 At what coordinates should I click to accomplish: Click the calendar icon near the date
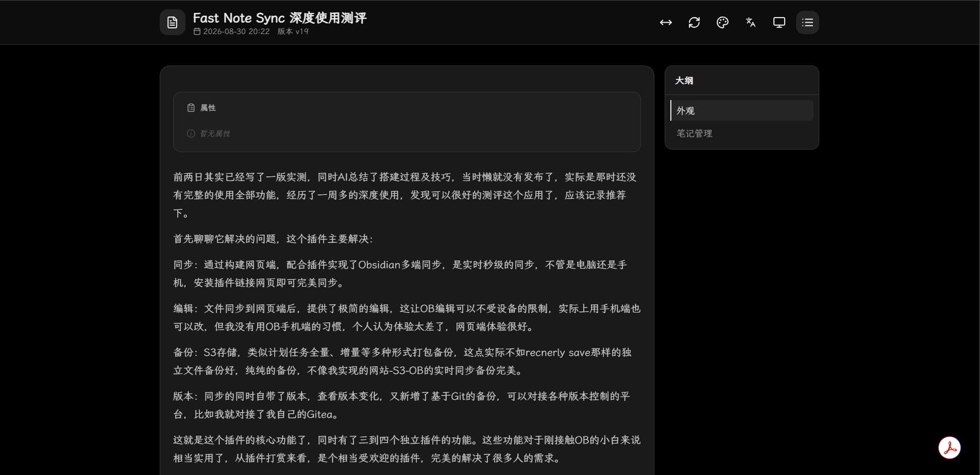[197, 31]
